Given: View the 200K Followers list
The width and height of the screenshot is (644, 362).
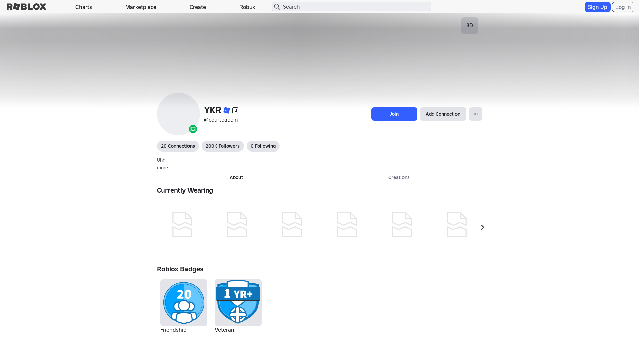Looking at the screenshot, I should tap(223, 146).
